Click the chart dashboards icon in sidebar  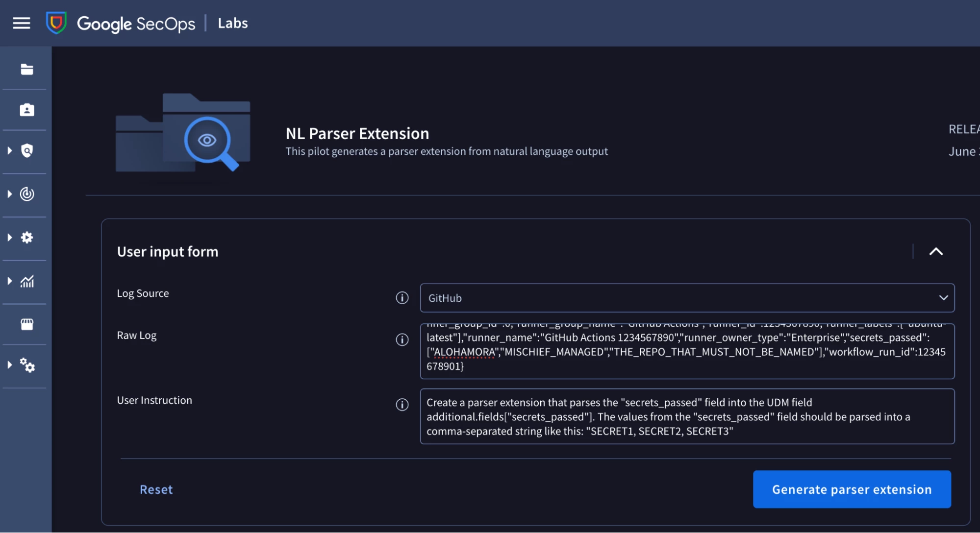click(27, 281)
